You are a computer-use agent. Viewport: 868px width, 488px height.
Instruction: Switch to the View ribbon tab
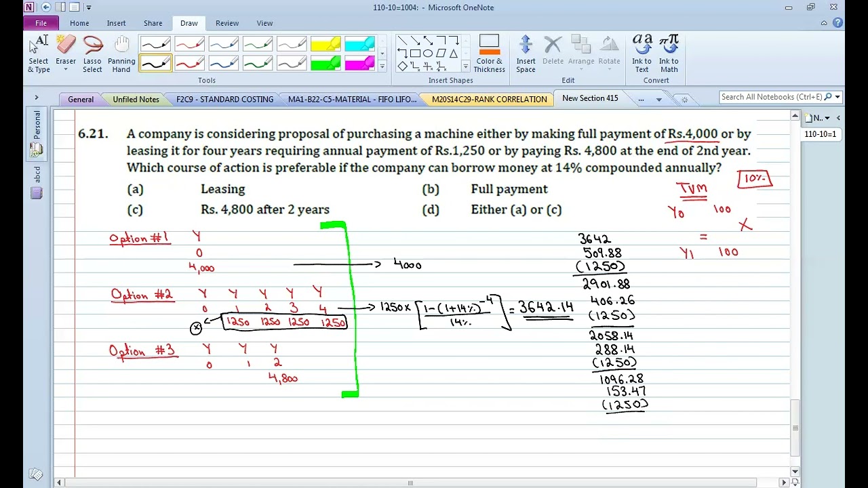pos(264,23)
